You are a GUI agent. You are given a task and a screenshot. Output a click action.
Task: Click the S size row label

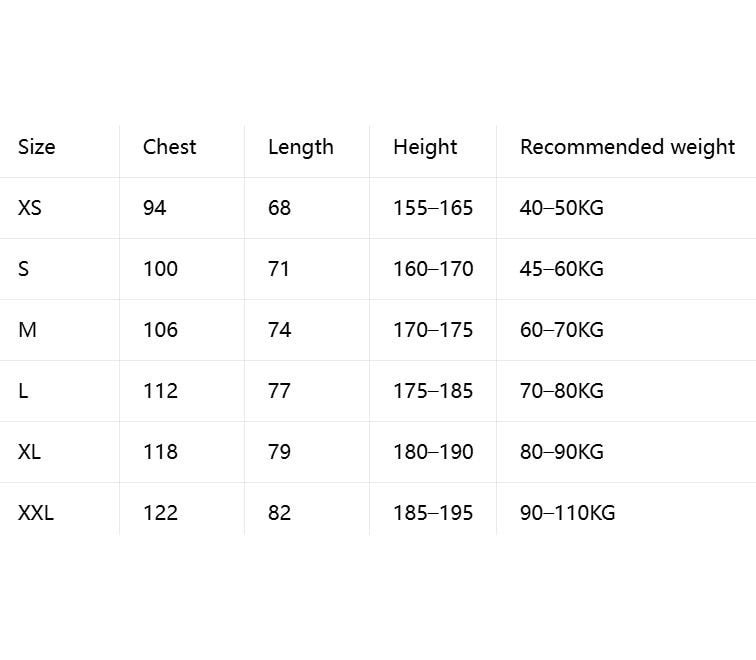[24, 269]
